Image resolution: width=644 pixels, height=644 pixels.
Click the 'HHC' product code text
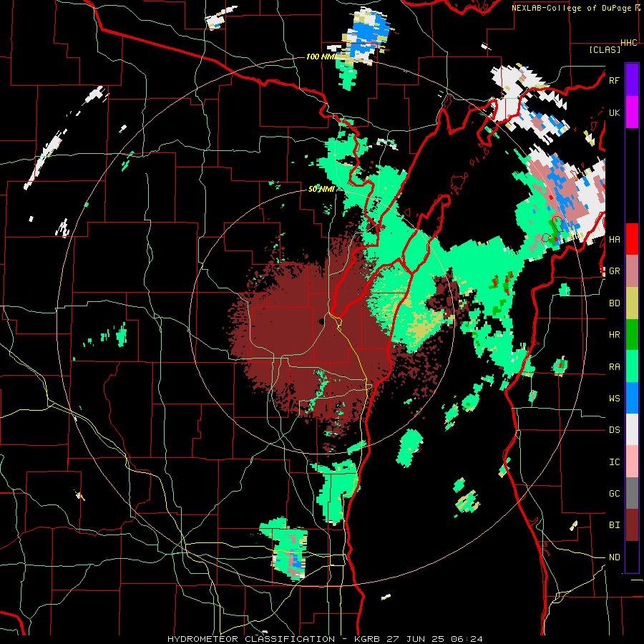point(628,43)
